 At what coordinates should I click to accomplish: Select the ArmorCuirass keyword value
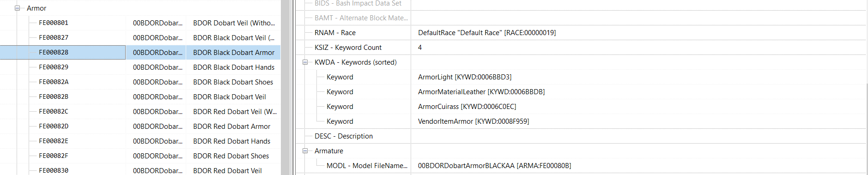[467, 107]
